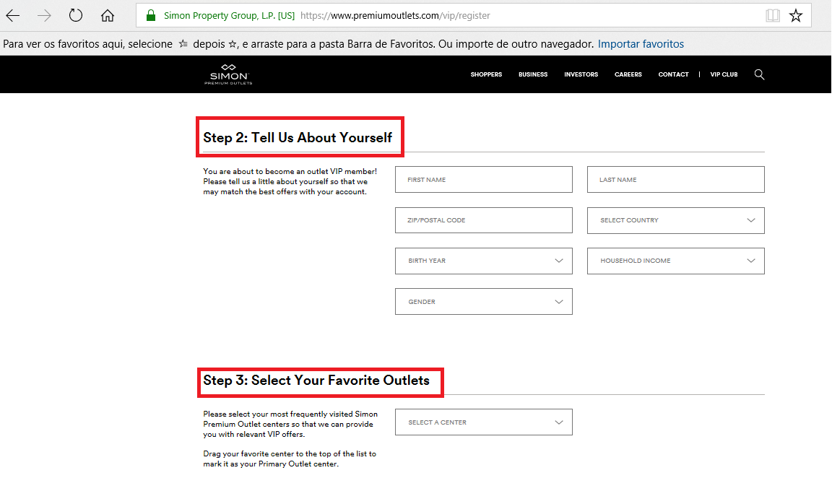Open the Investors menu item
Viewport: 832px width, 504px height.
tap(581, 74)
